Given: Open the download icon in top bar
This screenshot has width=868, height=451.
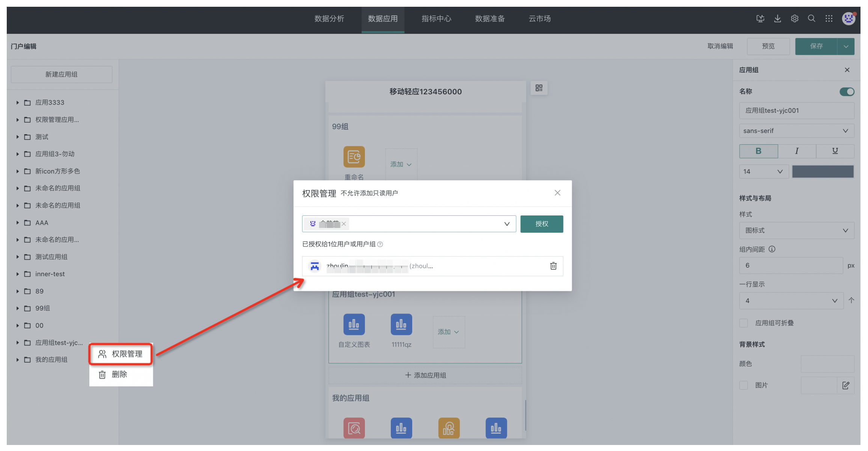Looking at the screenshot, I should pos(778,18).
